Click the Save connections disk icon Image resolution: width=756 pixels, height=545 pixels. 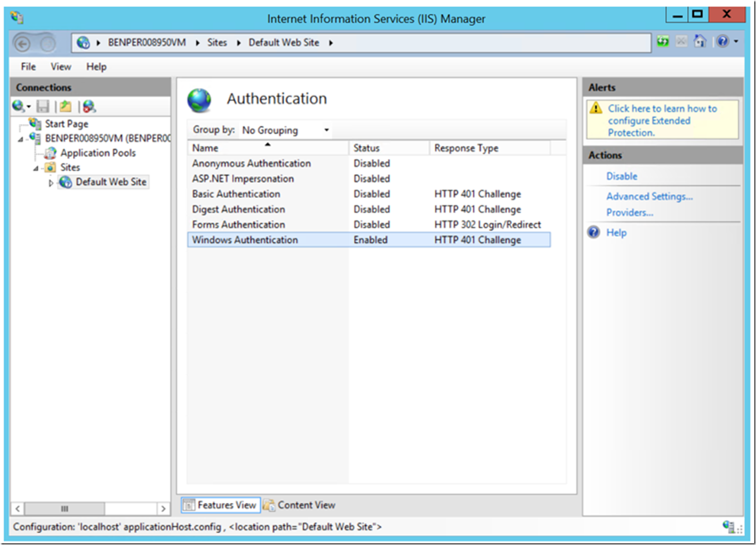point(43,106)
